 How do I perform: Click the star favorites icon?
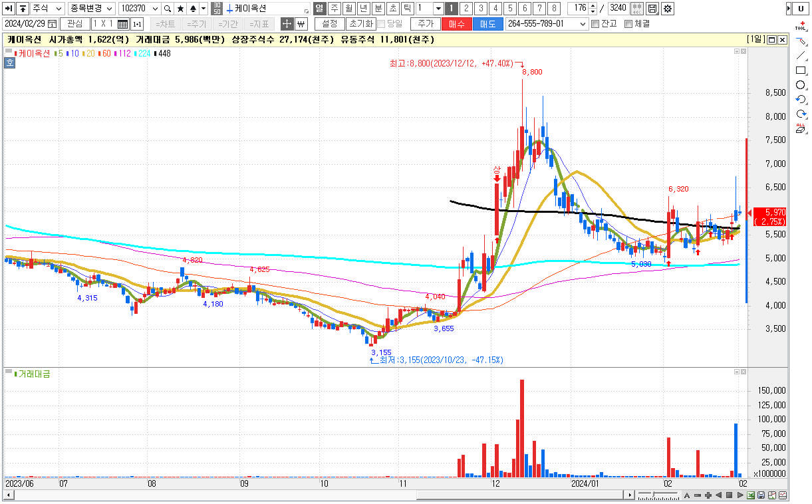coord(180,9)
